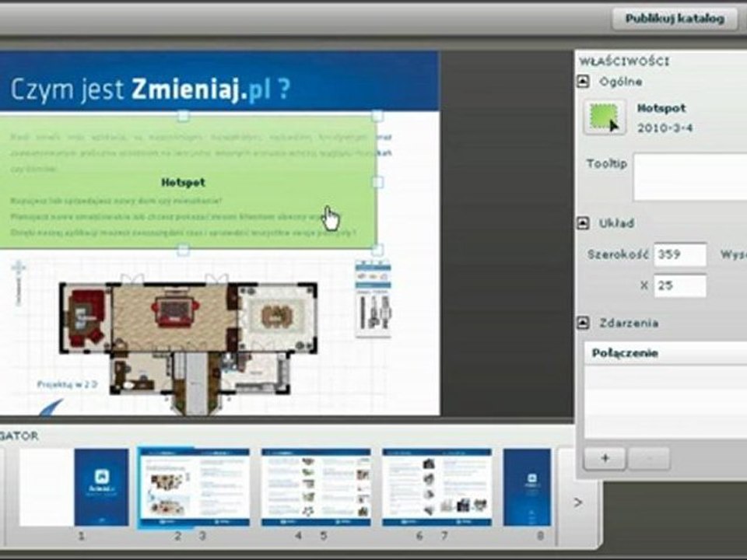The image size is (747, 560).
Task: Click the Projektuj w 2D label
Action: click(67, 384)
